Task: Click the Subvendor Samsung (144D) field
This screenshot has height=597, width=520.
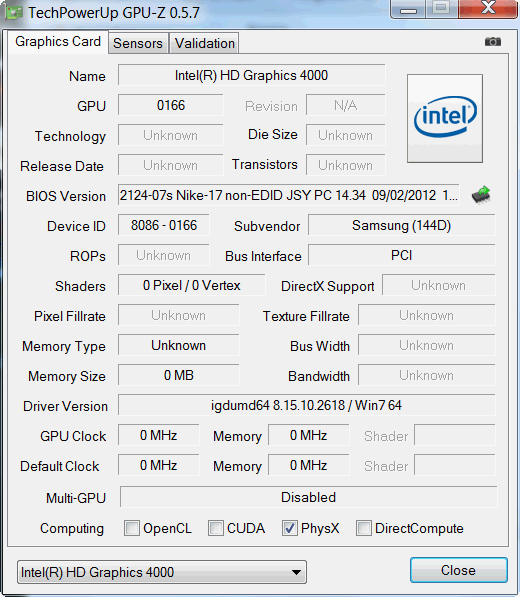Action: tap(402, 225)
